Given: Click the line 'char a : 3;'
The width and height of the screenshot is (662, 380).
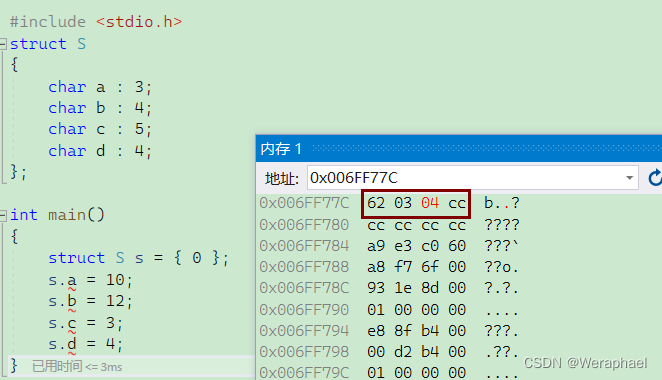Looking at the screenshot, I should pos(100,87).
